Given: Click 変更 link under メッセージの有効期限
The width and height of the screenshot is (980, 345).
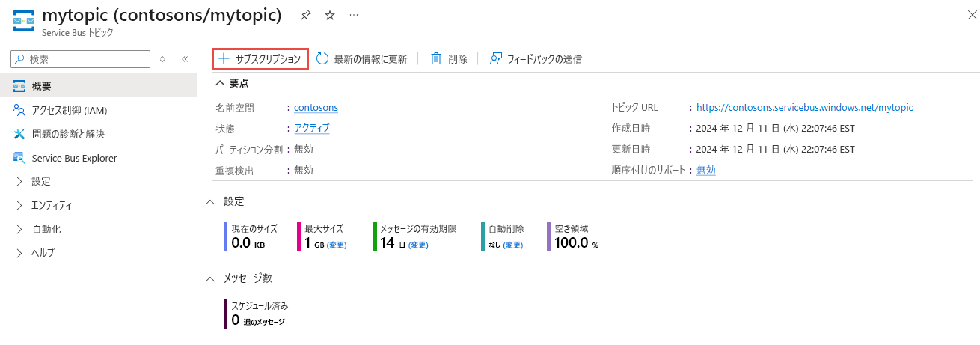Looking at the screenshot, I should (x=418, y=245).
